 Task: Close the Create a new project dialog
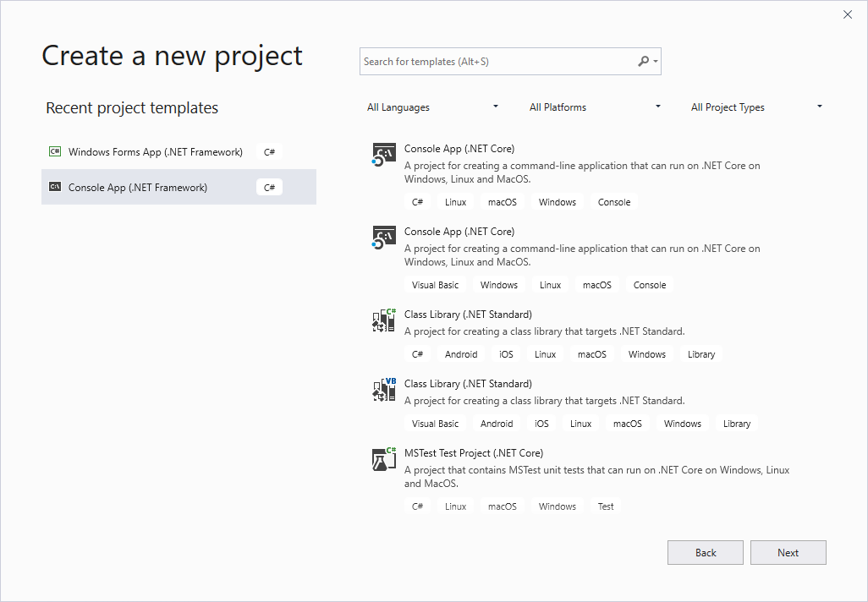[x=848, y=14]
